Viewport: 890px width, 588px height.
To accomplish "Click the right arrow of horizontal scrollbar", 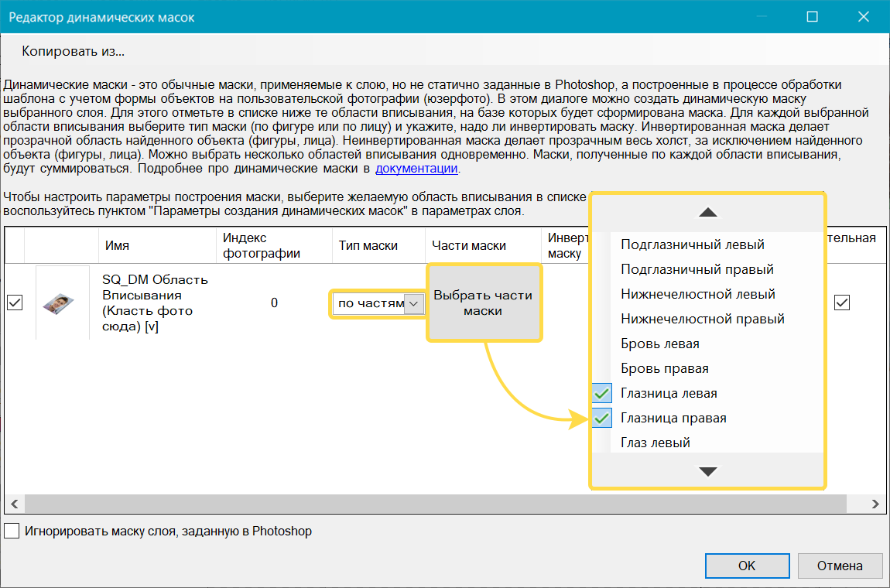I will coord(875,504).
